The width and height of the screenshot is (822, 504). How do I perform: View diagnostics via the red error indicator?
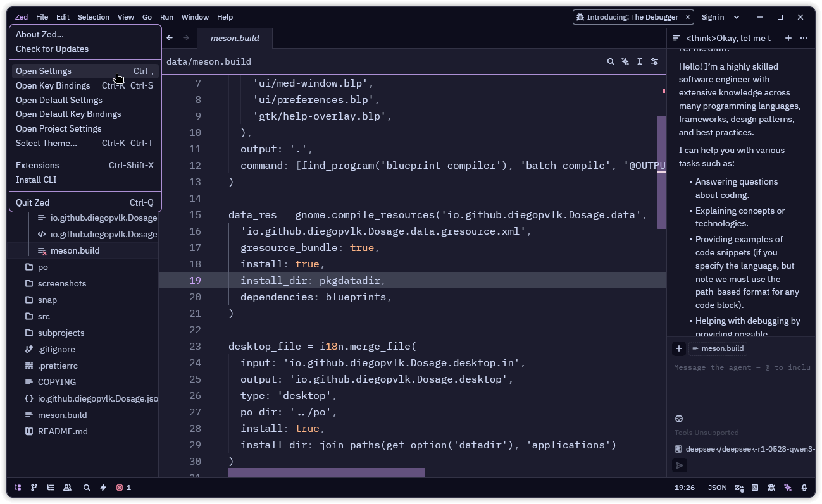(120, 488)
